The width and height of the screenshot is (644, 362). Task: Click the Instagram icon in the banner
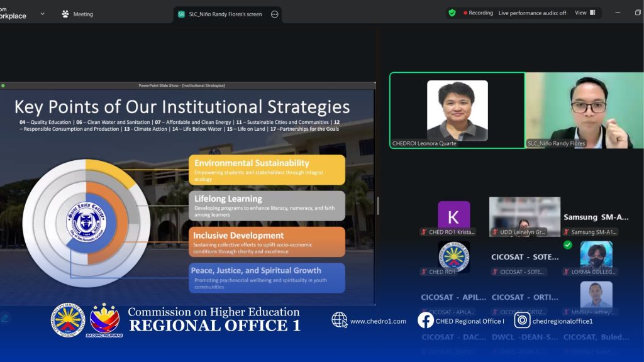tap(522, 321)
